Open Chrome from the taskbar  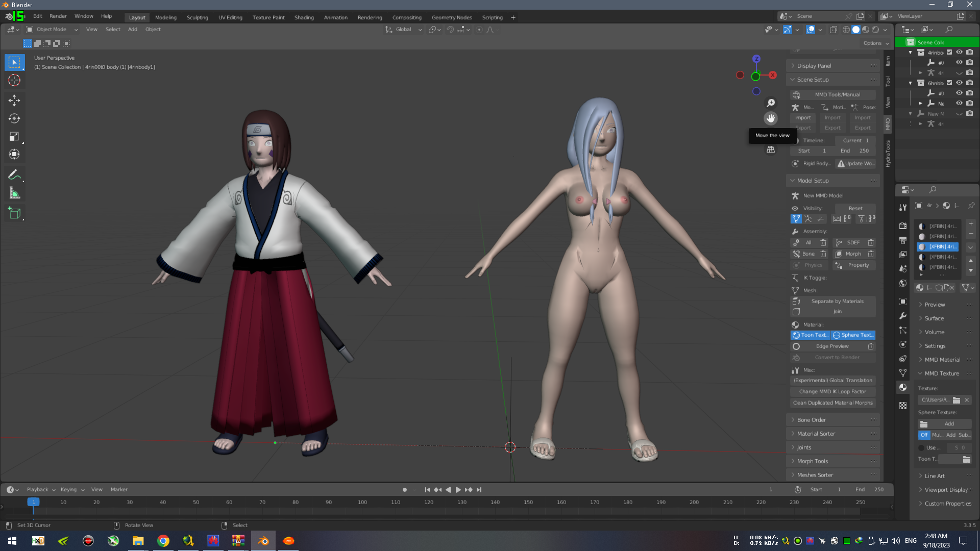coord(163,541)
